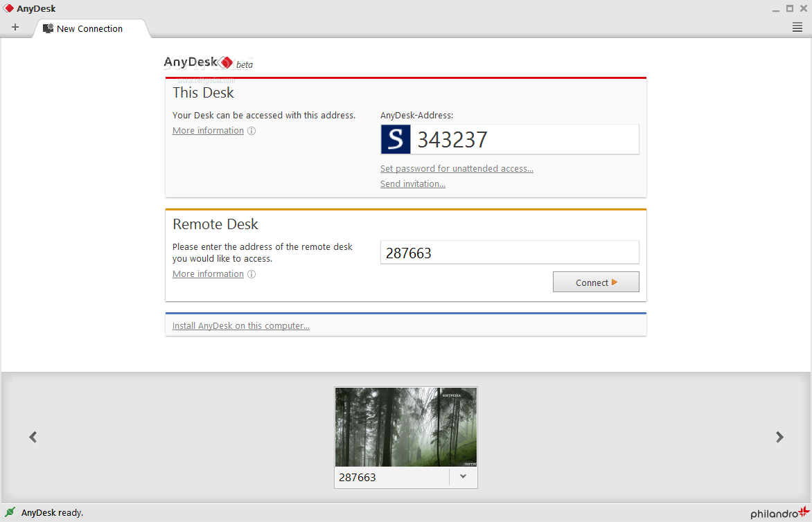Viewport: 812px width, 522px height.
Task: Click the AnyDesk ready status bar icon
Action: tap(8, 512)
